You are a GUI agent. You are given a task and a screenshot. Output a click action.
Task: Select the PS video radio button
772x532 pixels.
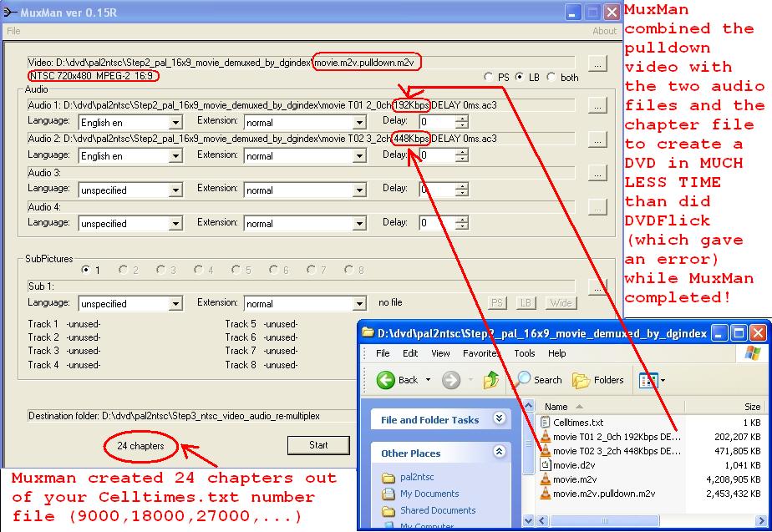[x=488, y=77]
